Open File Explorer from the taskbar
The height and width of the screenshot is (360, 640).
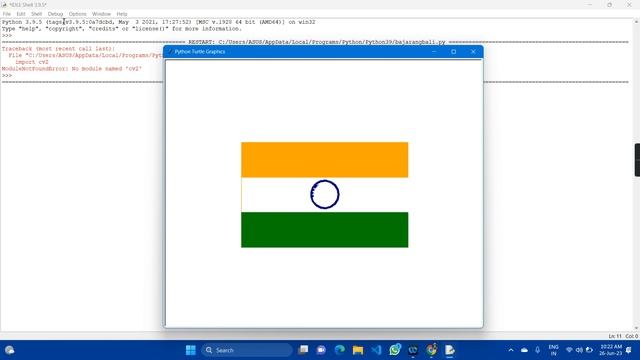click(358, 350)
